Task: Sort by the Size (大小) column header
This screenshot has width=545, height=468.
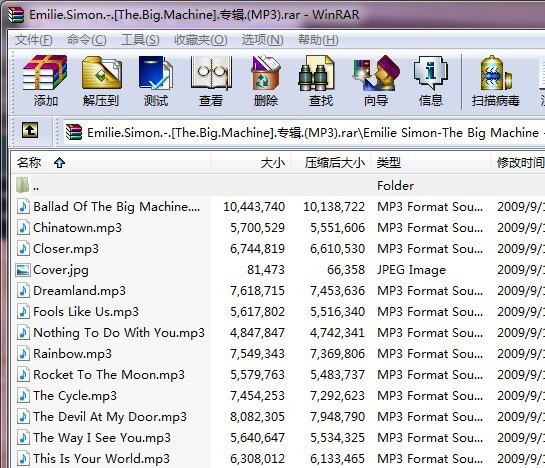Action: (250, 163)
